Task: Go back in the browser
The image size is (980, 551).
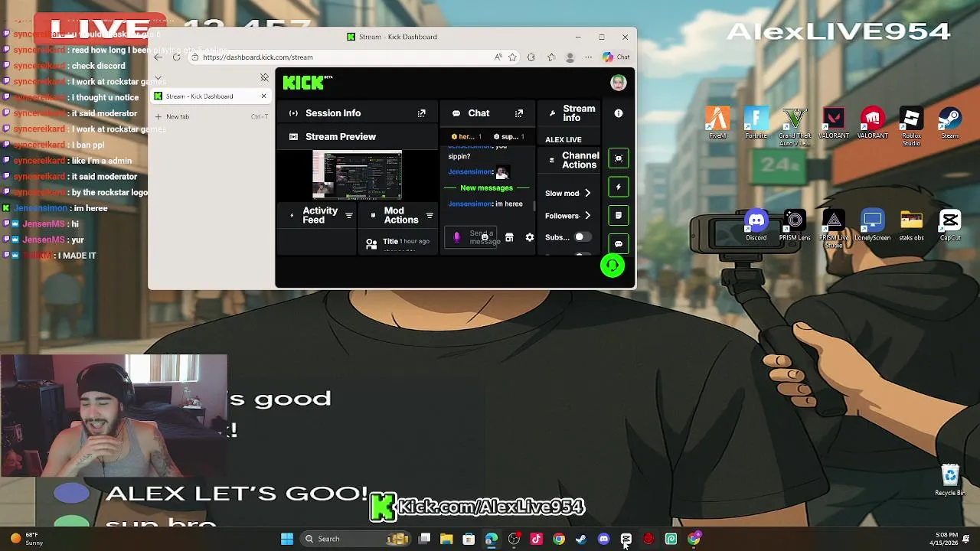Action: pos(158,57)
